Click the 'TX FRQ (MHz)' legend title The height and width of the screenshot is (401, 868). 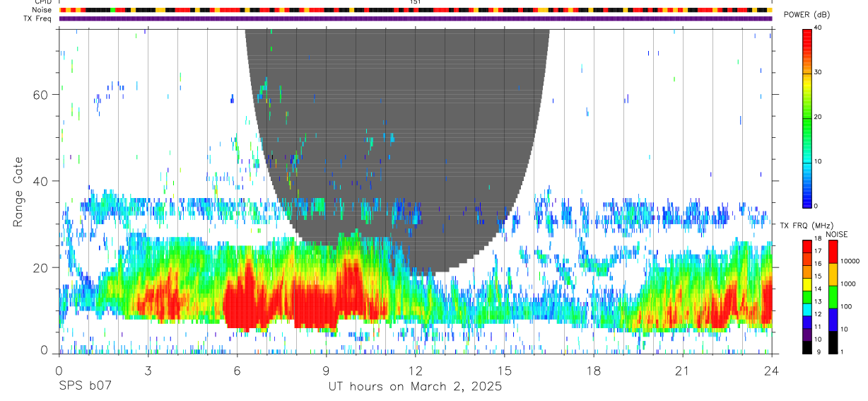(807, 225)
